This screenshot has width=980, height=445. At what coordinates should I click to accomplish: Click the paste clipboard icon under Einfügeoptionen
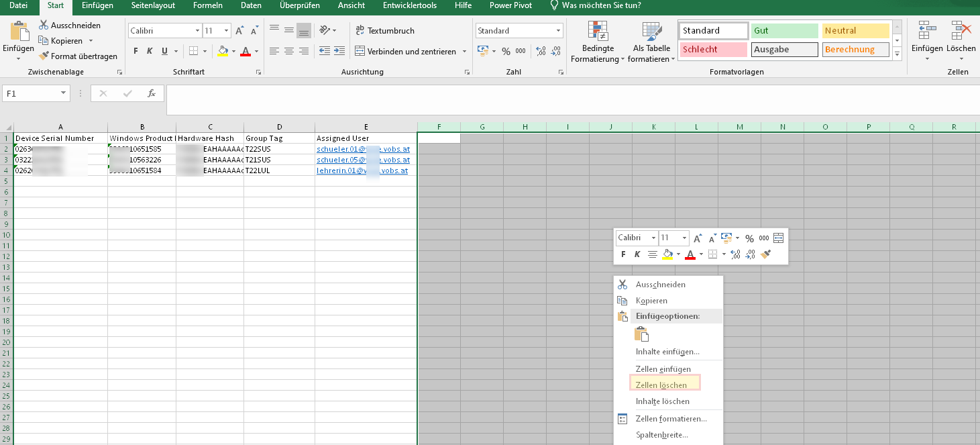pos(642,334)
